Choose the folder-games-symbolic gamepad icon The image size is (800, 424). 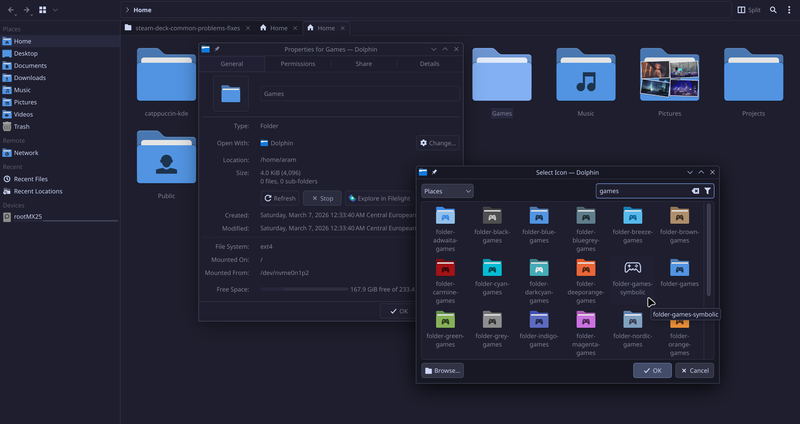[x=633, y=267]
